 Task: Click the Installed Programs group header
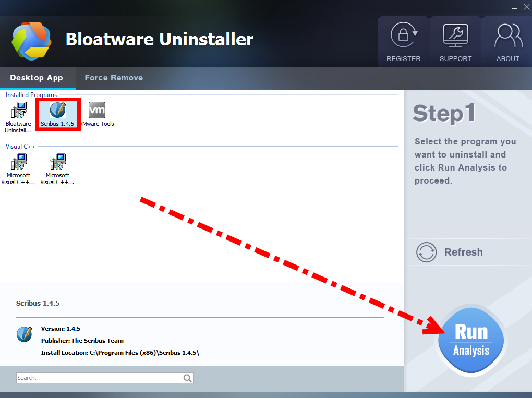click(x=31, y=95)
